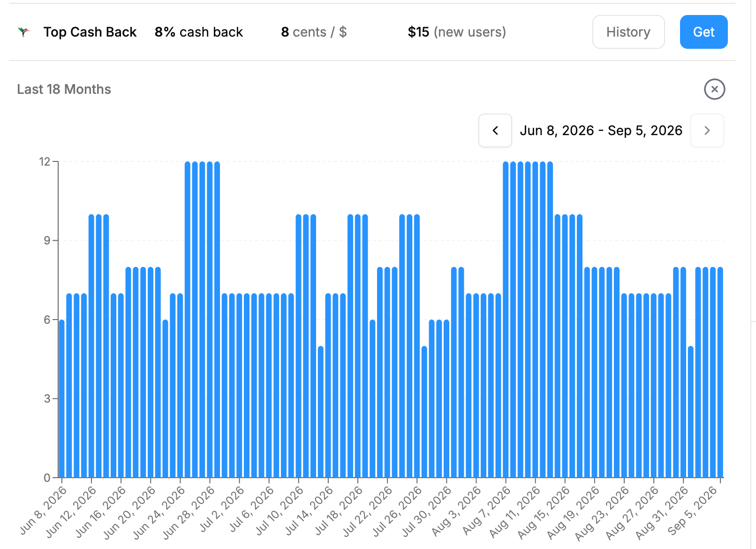Click the 10-height bar above Jul 10, 2026
Image resolution: width=756 pixels, height=549 pixels.
point(299,346)
